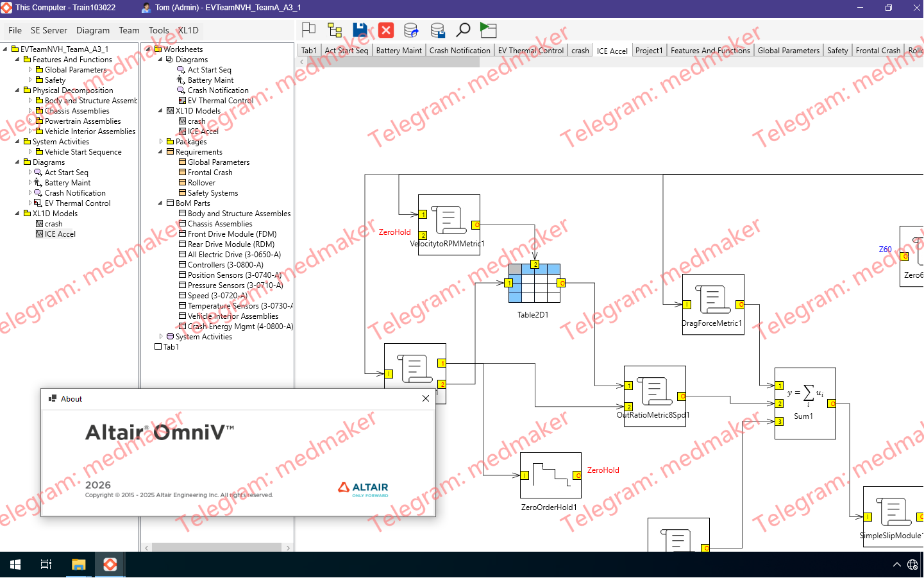Image resolution: width=924 pixels, height=578 pixels.
Task: Collapse the Requirements tree node
Action: (x=161, y=152)
